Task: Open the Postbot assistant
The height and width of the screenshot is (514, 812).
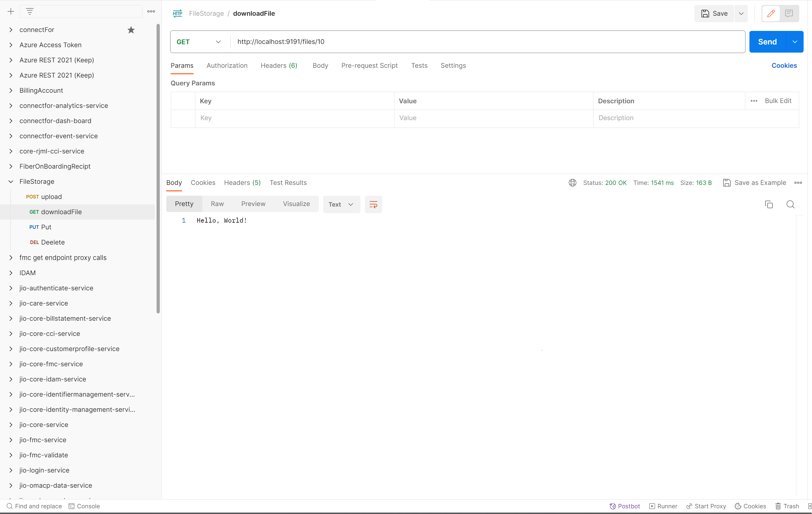Action: tap(625, 506)
